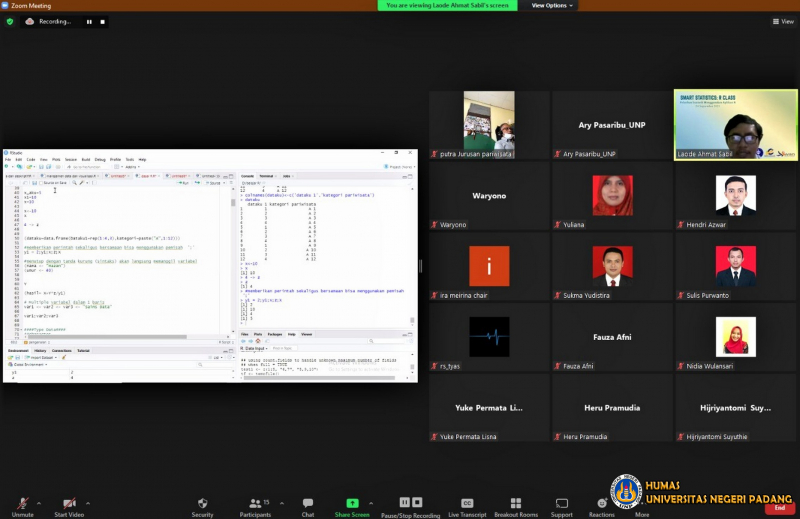Click save icon in RStudio editor toolbar
Image resolution: width=800 pixels, height=519 pixels.
click(34, 183)
